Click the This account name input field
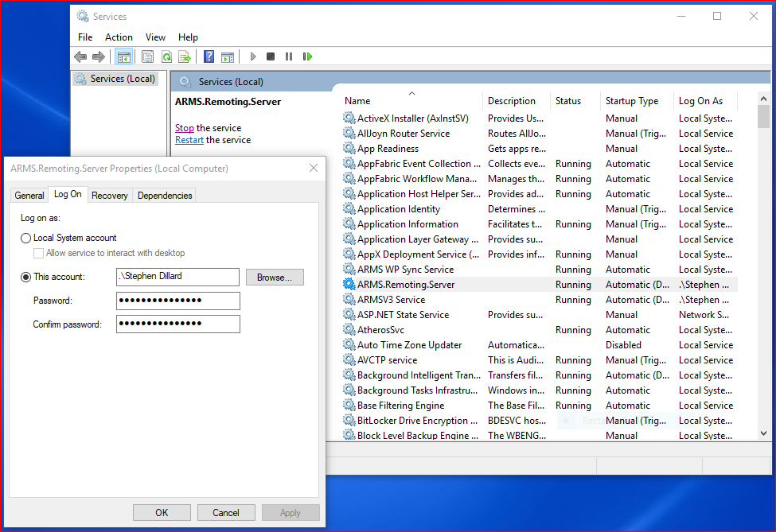 click(177, 277)
